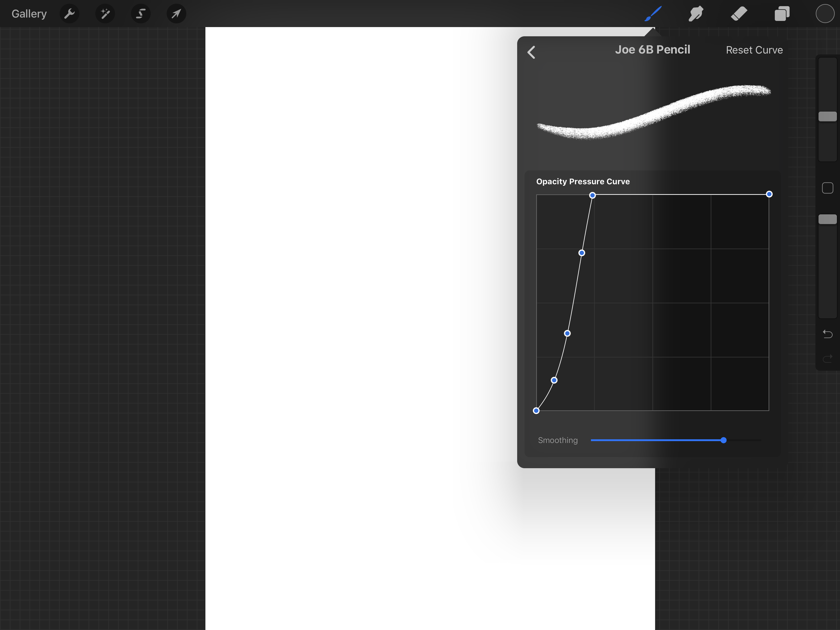Screen dimensions: 840x630
Task: Tap the sidebar modify square button
Action: pos(827,188)
